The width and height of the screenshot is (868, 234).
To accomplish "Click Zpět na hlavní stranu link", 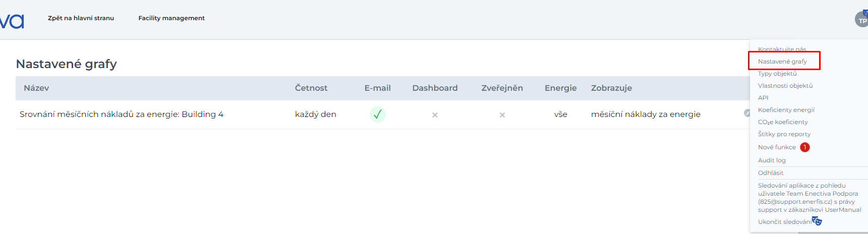I will 81,18.
